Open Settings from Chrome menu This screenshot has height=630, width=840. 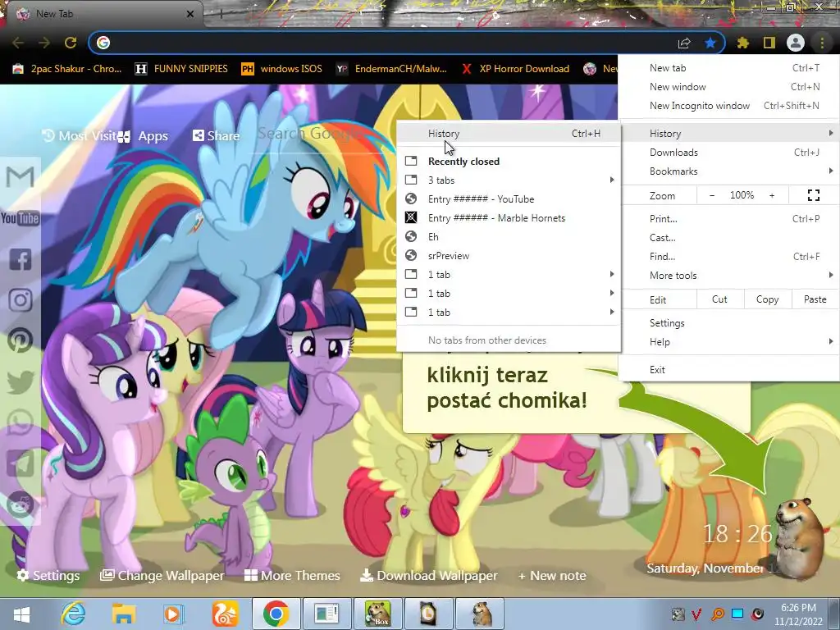tap(729, 323)
